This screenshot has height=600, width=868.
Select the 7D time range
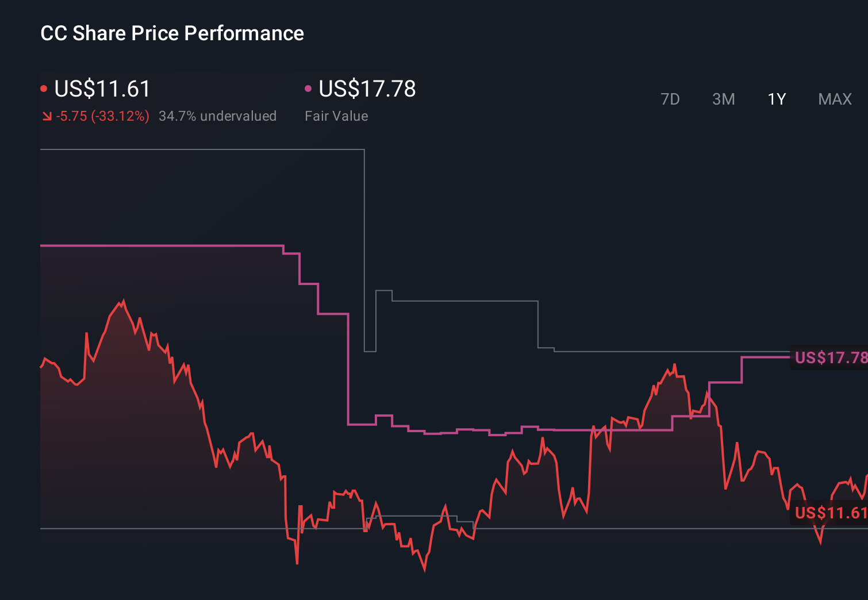click(670, 99)
